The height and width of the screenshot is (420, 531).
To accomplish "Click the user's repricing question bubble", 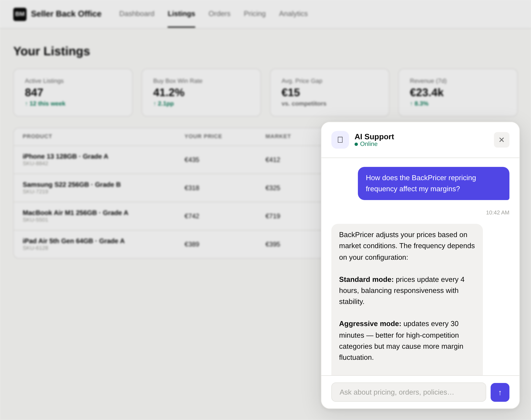I will point(433,183).
